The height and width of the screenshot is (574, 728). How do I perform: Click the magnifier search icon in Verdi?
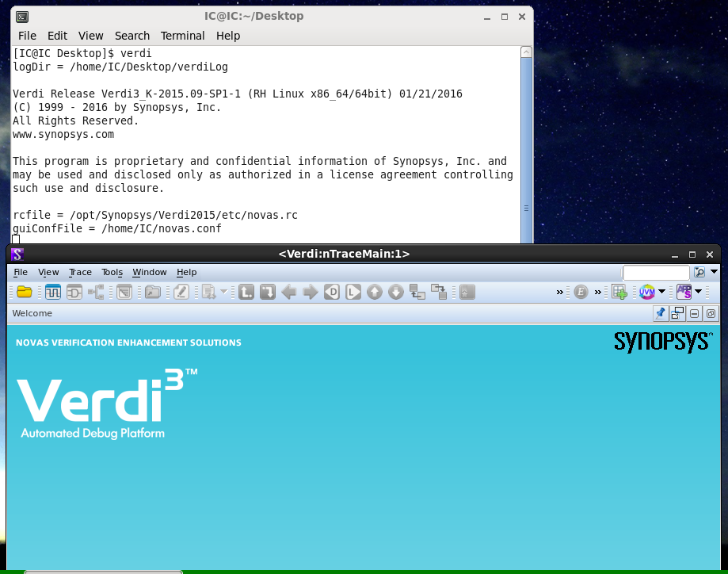pyautogui.click(x=699, y=273)
